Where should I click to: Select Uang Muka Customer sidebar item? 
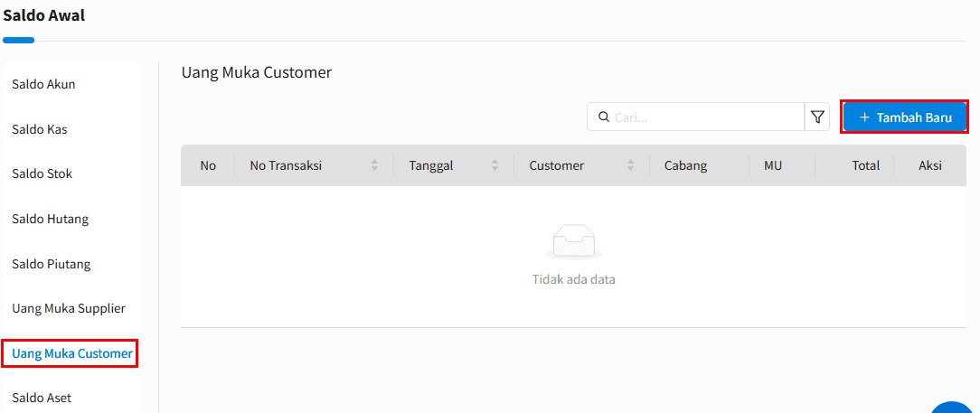pos(72,353)
